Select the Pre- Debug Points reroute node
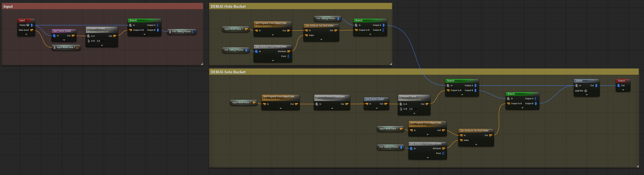Screen dimensions: 644x175 click(182, 32)
